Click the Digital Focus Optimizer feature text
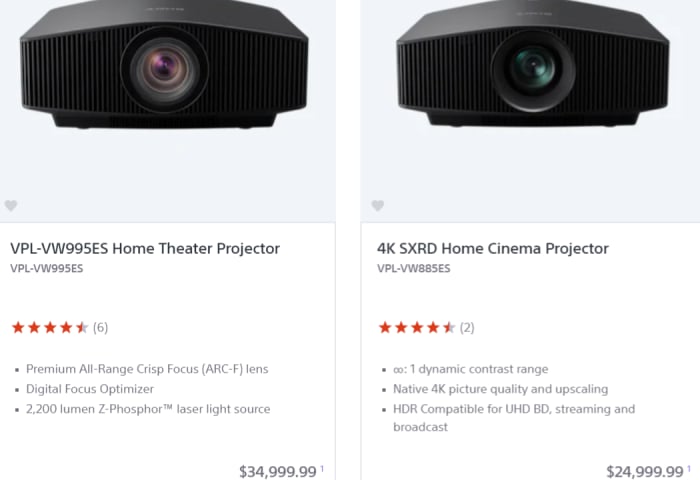Viewport: 700px width, 480px height. click(x=90, y=389)
